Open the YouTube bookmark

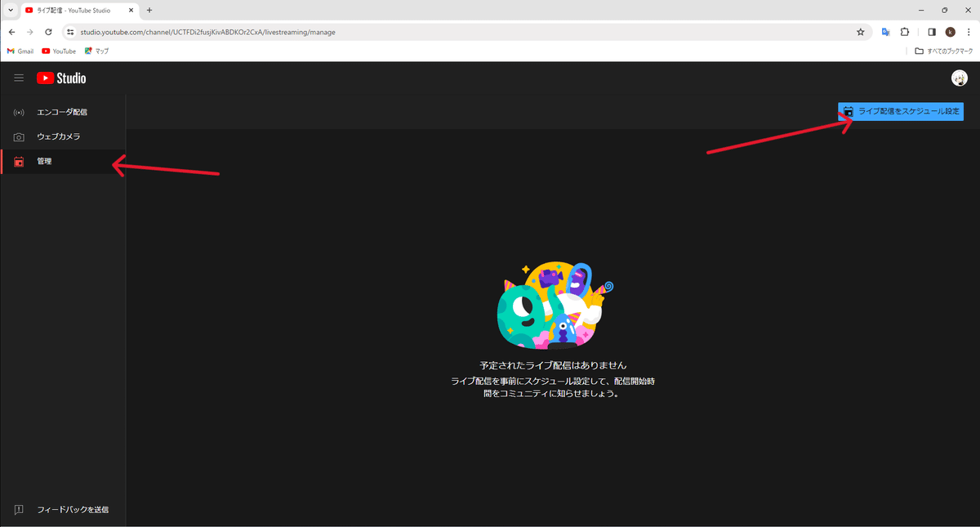pyautogui.click(x=59, y=51)
